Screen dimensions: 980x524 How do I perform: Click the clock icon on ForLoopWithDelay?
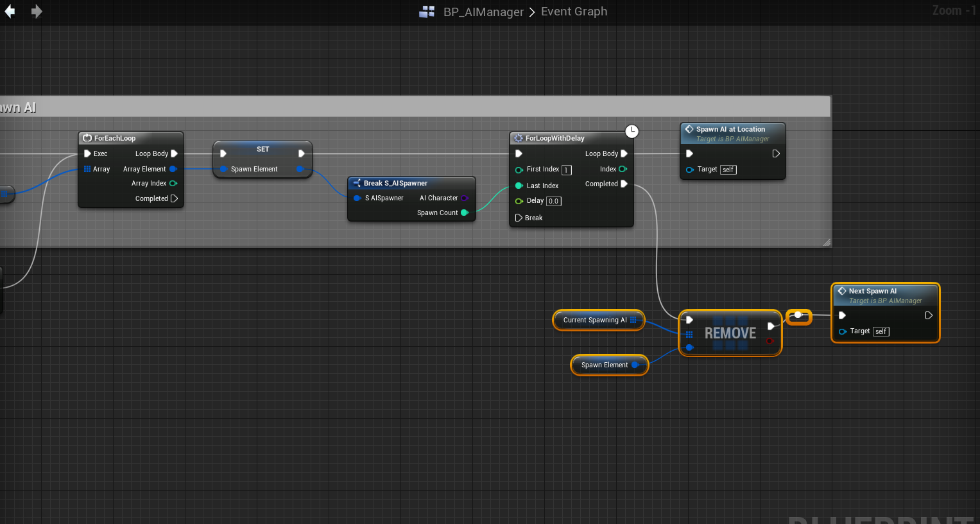click(632, 131)
